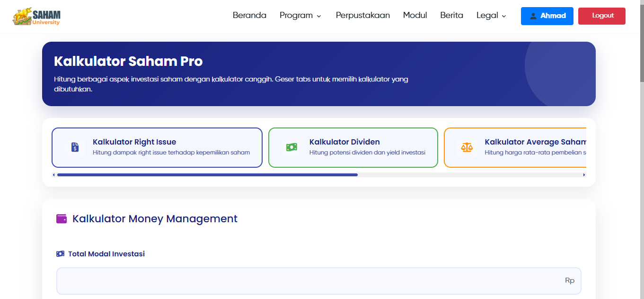Click the Saham University logo
The image size is (644, 299).
coord(38,16)
